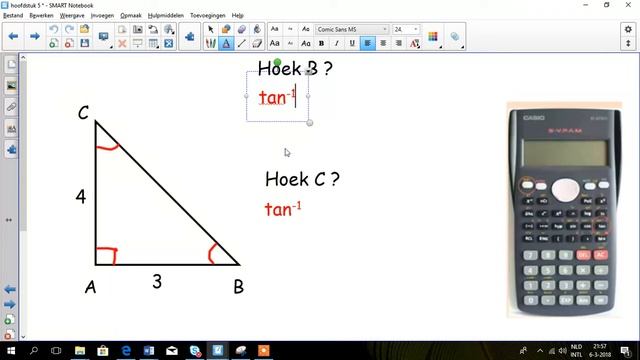Select the Eraser tool
The width and height of the screenshot is (640, 360).
(257, 43)
